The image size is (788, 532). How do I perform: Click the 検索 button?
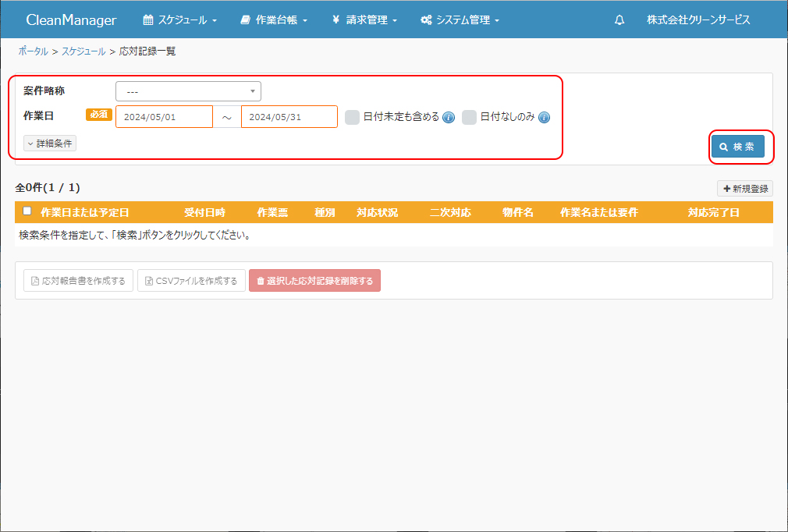[x=737, y=147]
